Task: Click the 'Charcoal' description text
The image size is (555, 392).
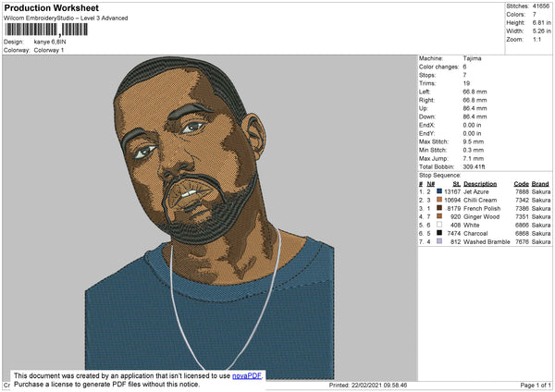Action: [x=475, y=234]
